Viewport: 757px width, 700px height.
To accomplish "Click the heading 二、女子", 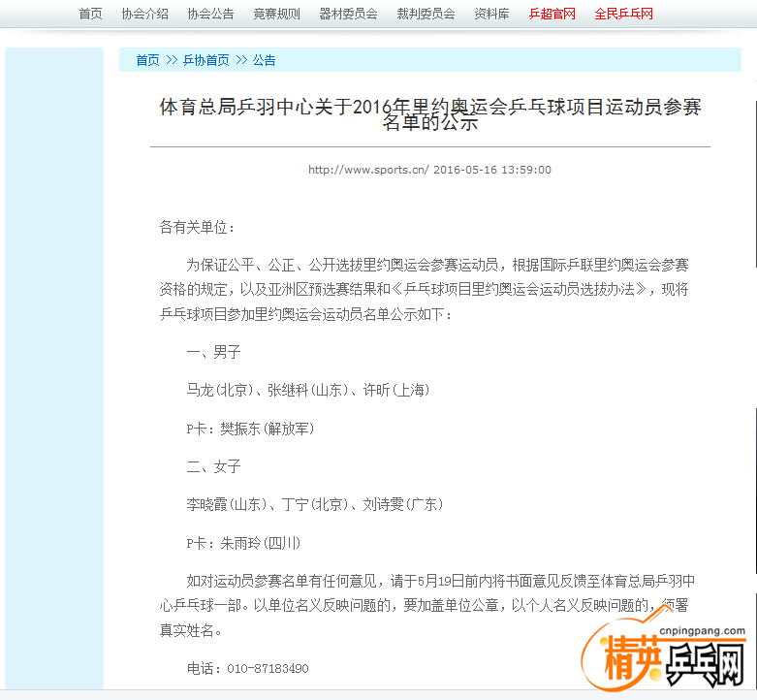I will (213, 466).
